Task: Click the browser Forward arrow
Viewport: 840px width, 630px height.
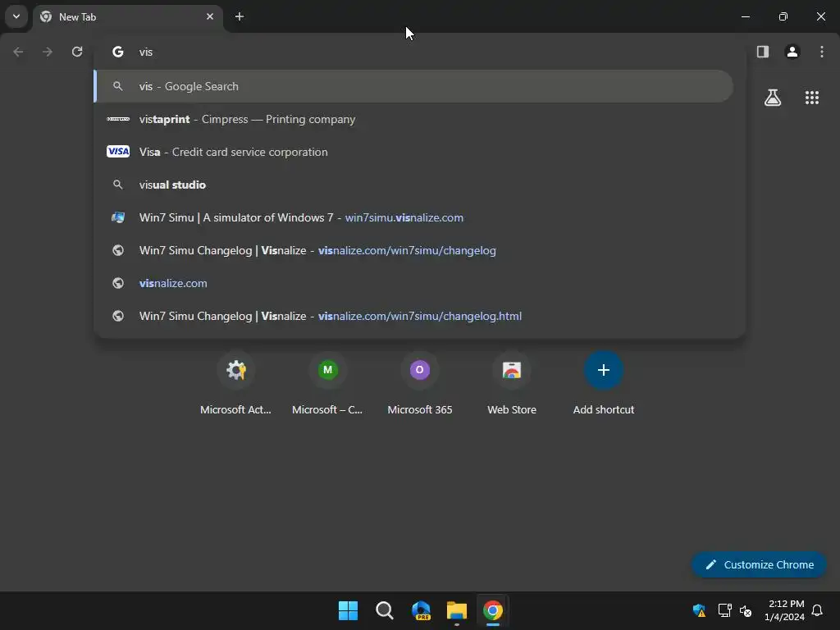Action: 48,52
